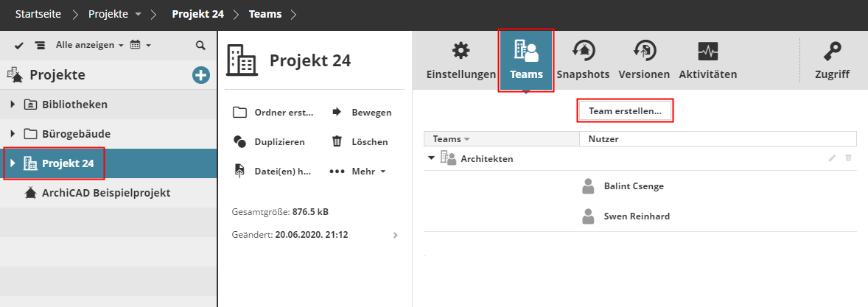Screen dimensions: 868x307
Task: Click the Team erstellen button
Action: click(x=625, y=110)
